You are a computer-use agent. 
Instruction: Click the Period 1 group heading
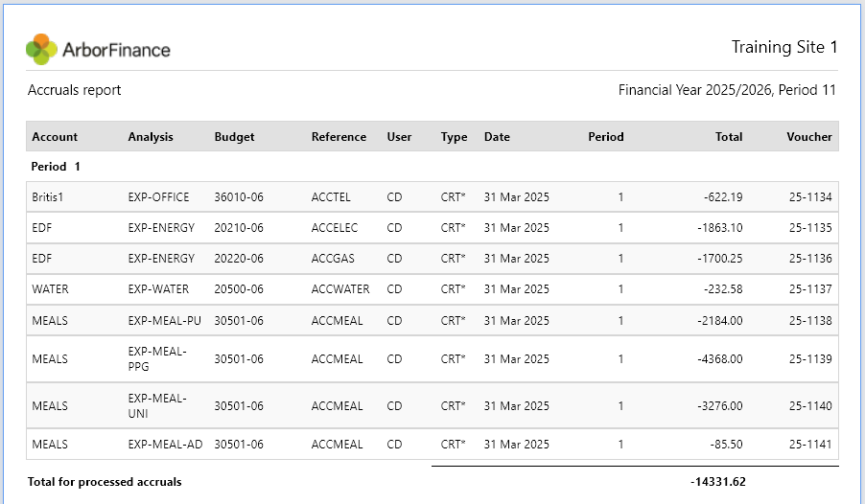tap(56, 167)
